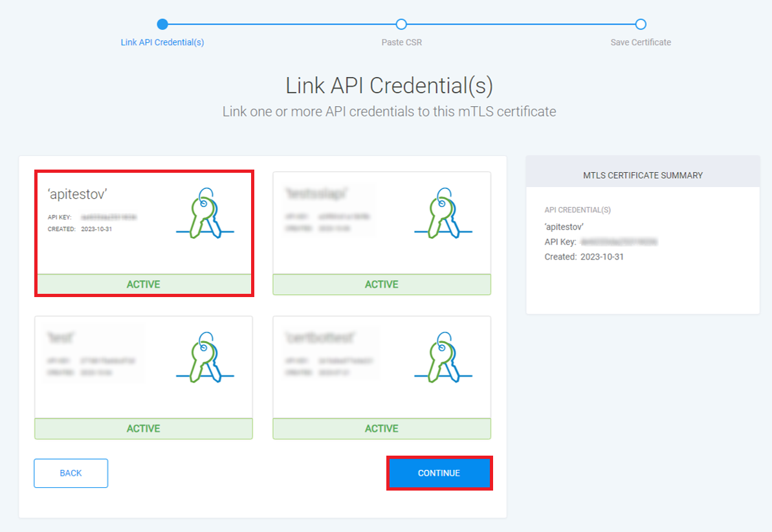Image resolution: width=772 pixels, height=532 pixels.
Task: Click the filled Link API Credential(s) step circle
Action: pyautogui.click(x=162, y=25)
